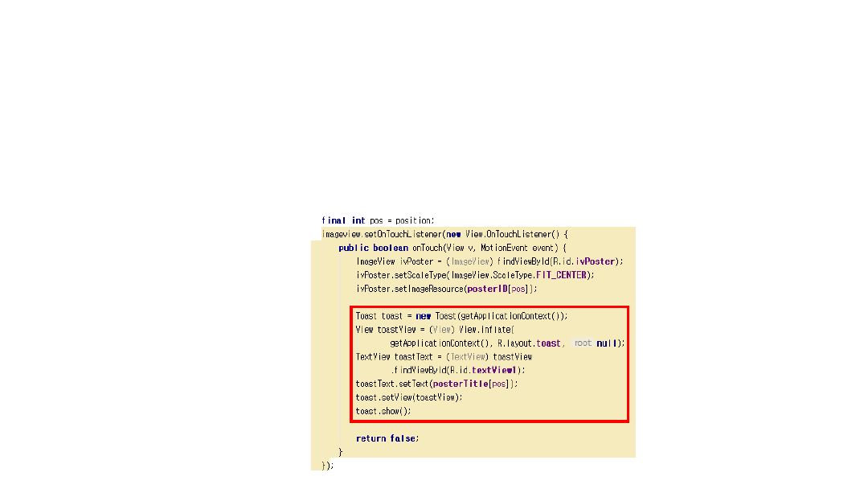Click the closing brace of the onTouch method
The height and width of the screenshot is (489, 868).
[x=341, y=452]
